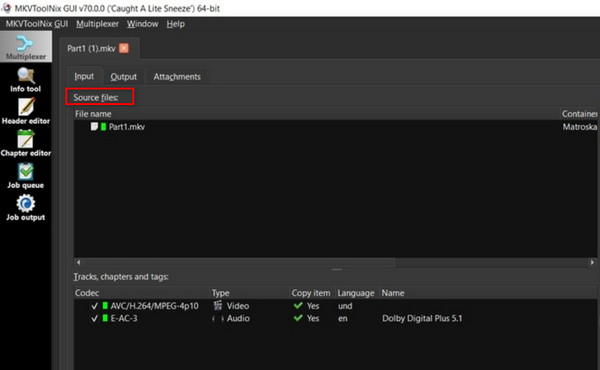The image size is (600, 370).
Task: Click the green color marker of Part1.mkv
Action: 103,126
